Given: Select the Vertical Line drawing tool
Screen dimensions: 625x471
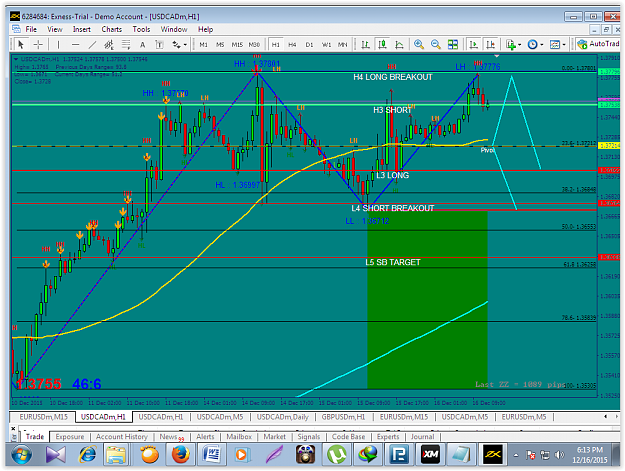Looking at the screenshot, I should [x=58, y=45].
